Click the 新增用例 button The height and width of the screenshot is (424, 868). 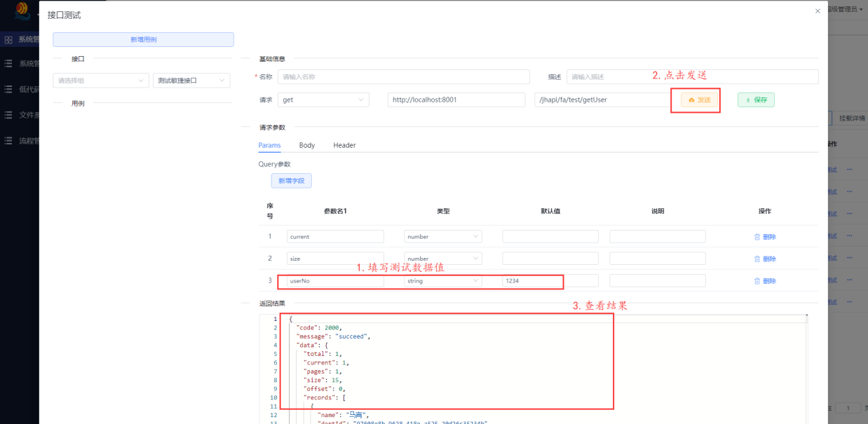[x=144, y=40]
